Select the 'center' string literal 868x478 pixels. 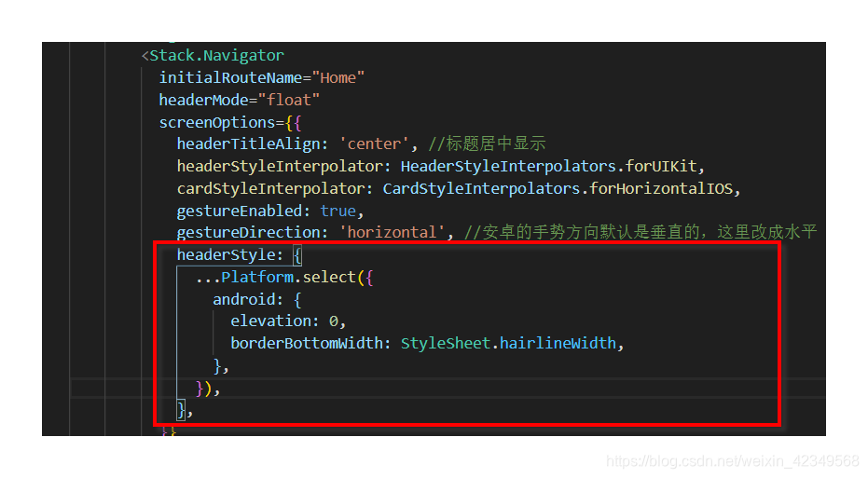pyautogui.click(x=374, y=143)
